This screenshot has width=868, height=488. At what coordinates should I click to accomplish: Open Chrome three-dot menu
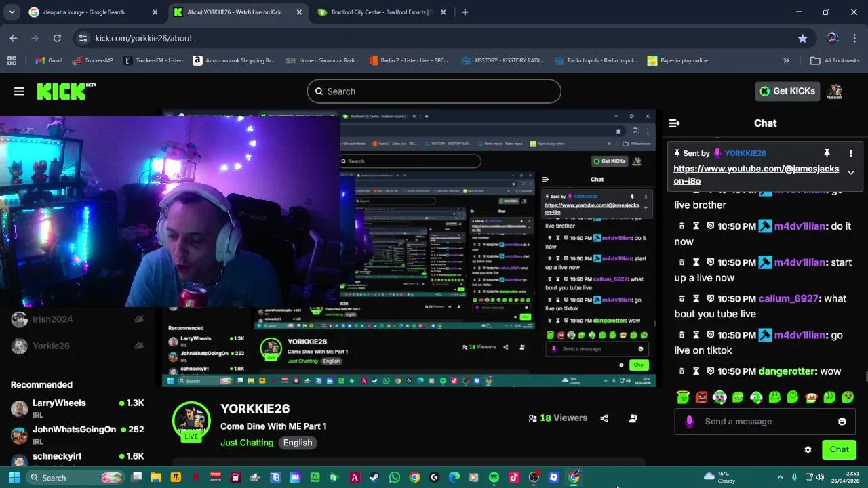[854, 39]
